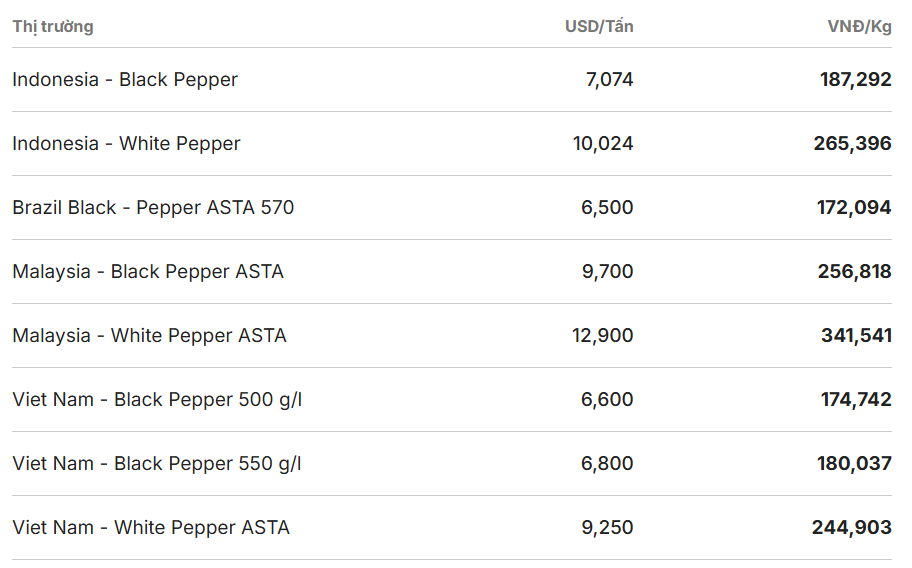Screen dimensions: 912x568
Task: Click the USD/Tấn column header
Action: click(599, 26)
